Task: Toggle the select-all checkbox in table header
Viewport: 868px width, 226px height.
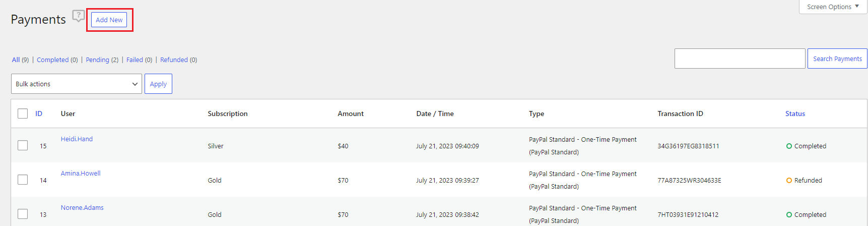Action: tap(23, 114)
